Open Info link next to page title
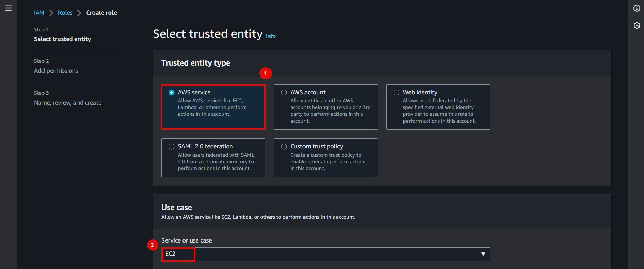The height and width of the screenshot is (269, 644). pyautogui.click(x=271, y=36)
